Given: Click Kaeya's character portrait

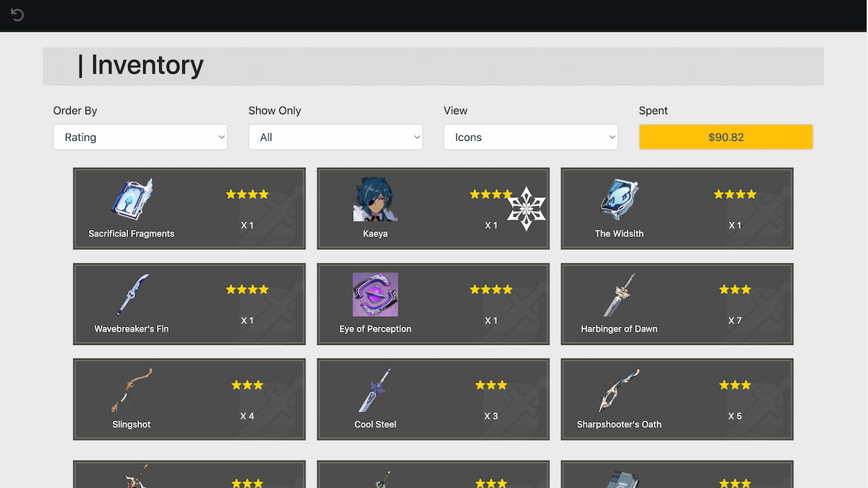Looking at the screenshot, I should [x=375, y=199].
